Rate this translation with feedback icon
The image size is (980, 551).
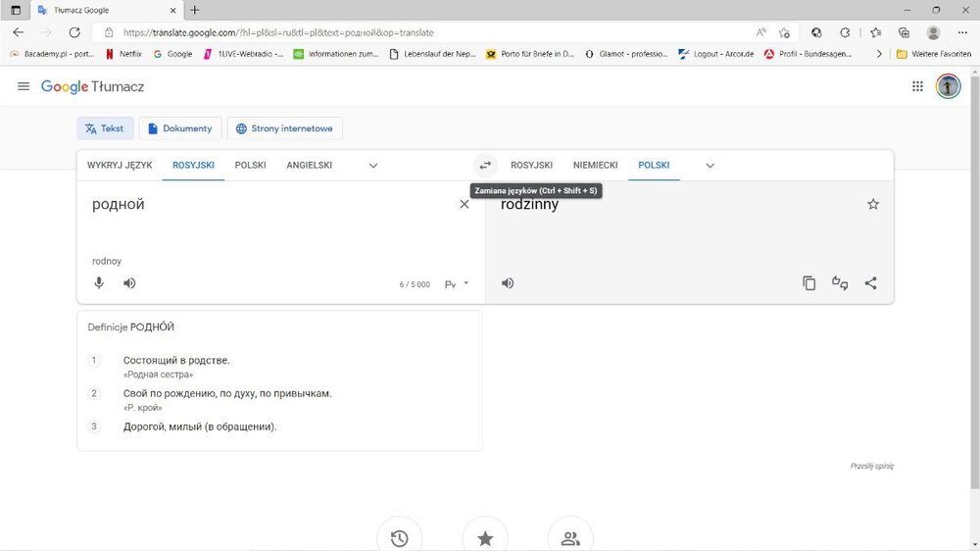coord(840,283)
